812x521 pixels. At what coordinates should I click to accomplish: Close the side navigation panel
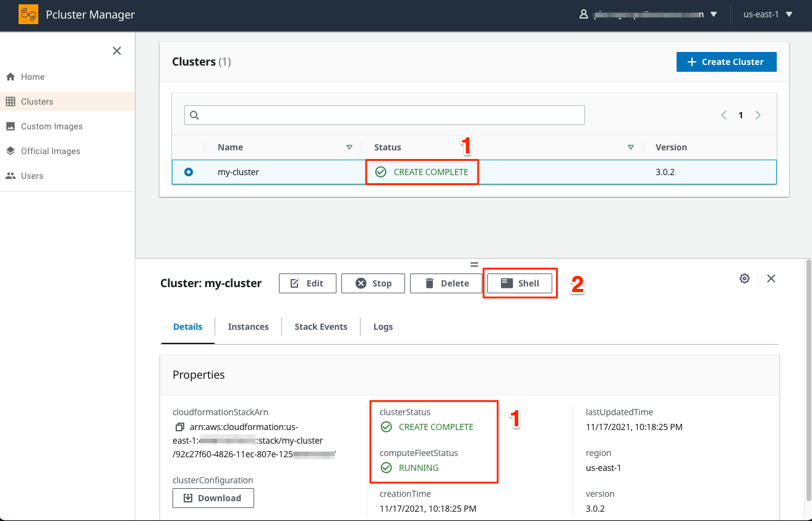point(117,51)
